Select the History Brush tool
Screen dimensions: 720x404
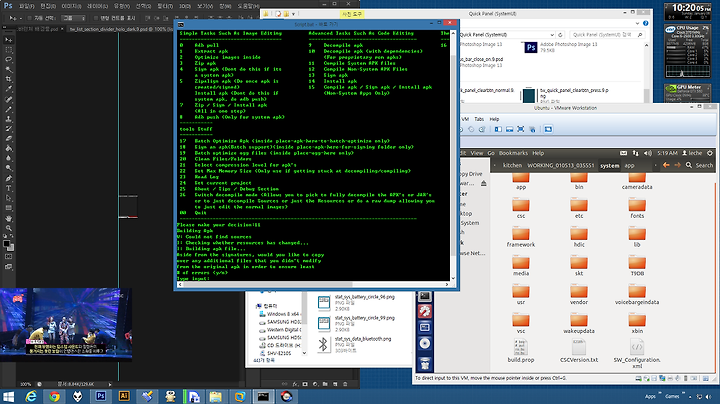click(x=9, y=129)
